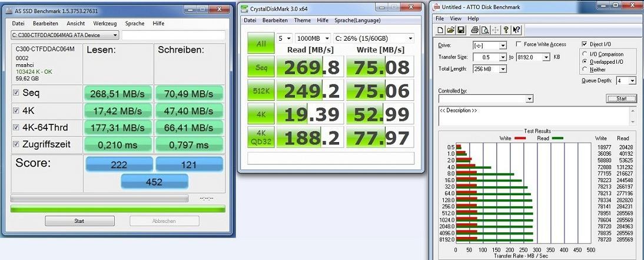This screenshot has height=260, width=644.
Task: Open the C: 26% drive dropdown in CrystalDiskMark
Action: (374, 39)
